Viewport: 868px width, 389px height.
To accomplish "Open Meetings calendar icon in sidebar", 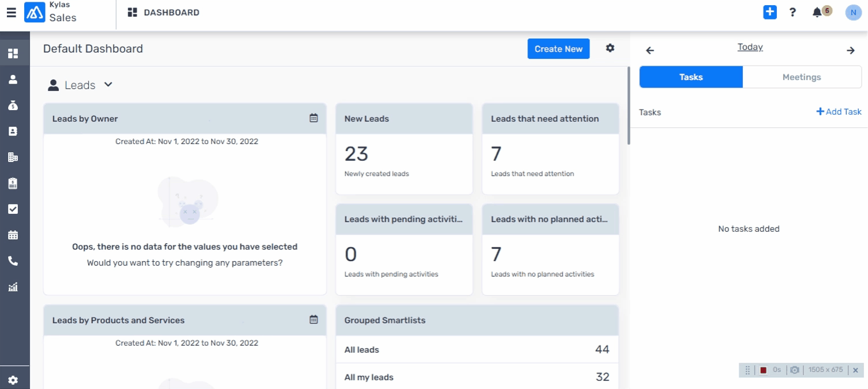I will tap(13, 235).
